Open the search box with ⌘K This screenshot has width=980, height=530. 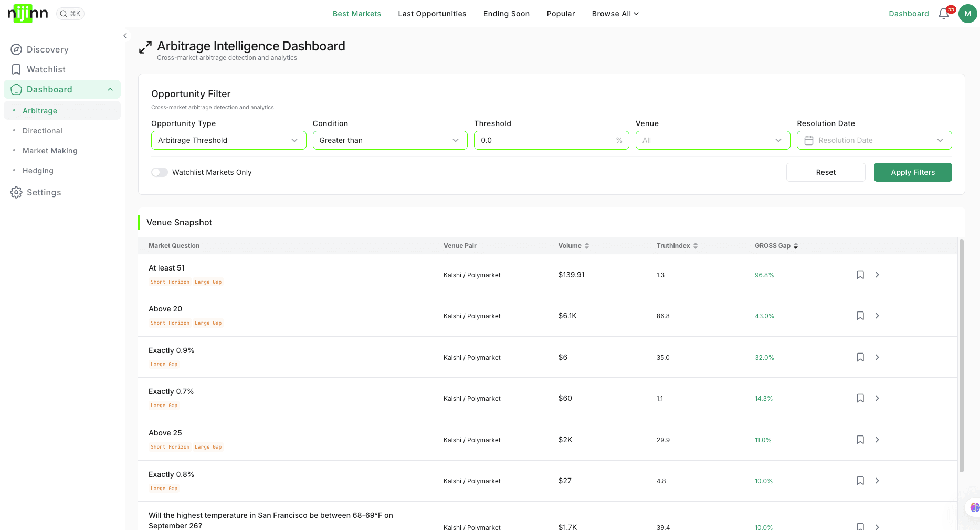[70, 14]
